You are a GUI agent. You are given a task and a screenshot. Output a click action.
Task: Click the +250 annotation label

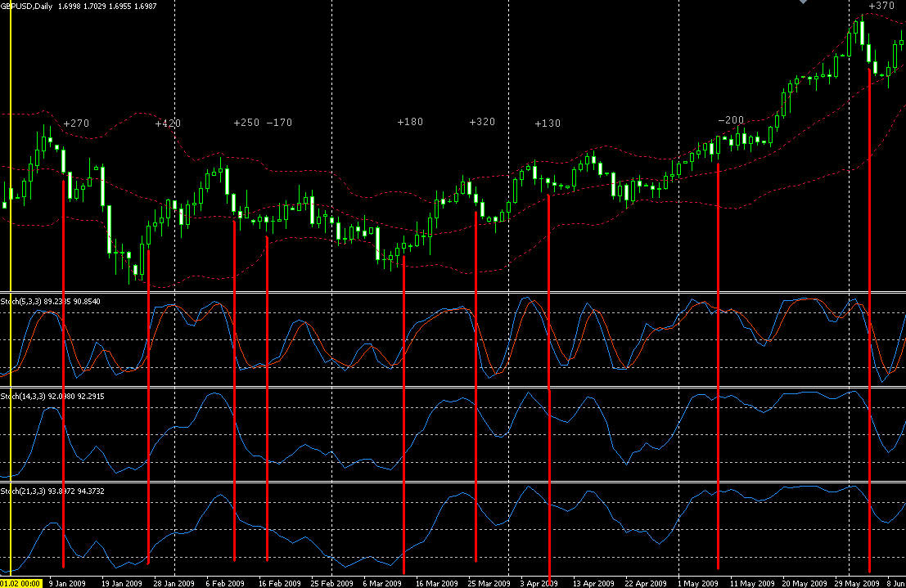pos(246,123)
